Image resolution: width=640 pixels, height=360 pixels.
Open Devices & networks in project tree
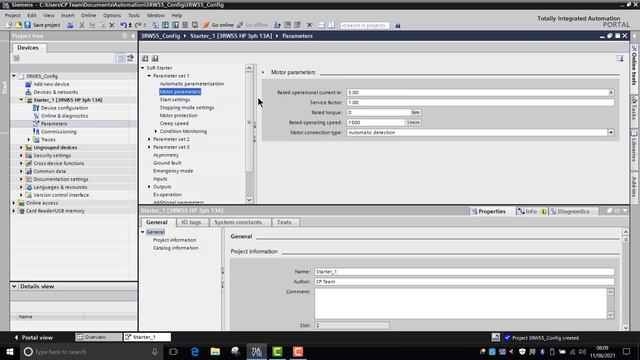tap(56, 92)
